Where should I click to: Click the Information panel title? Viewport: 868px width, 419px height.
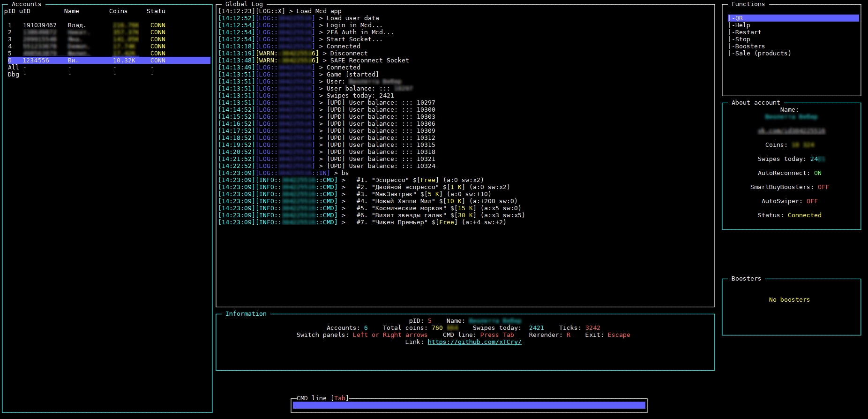[246, 314]
